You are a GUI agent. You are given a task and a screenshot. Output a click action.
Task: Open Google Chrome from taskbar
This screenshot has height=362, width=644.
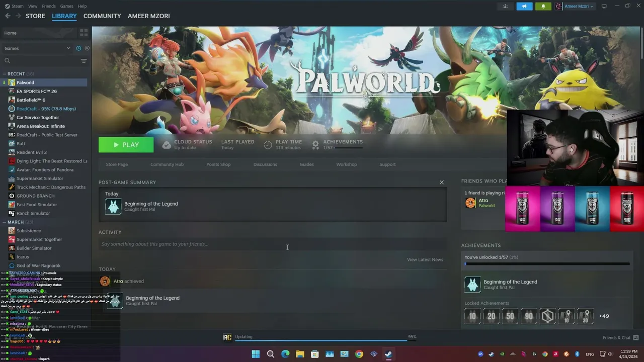[x=359, y=354]
